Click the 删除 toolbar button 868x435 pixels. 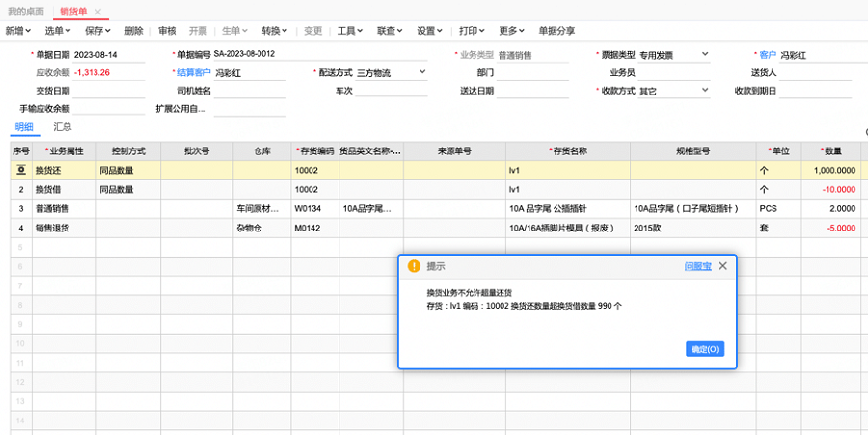click(133, 31)
